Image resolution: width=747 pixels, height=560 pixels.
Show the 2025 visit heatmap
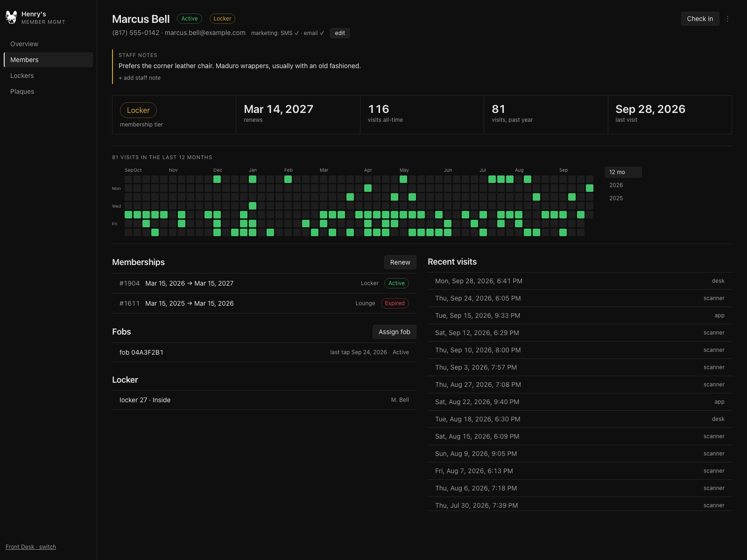point(623,198)
